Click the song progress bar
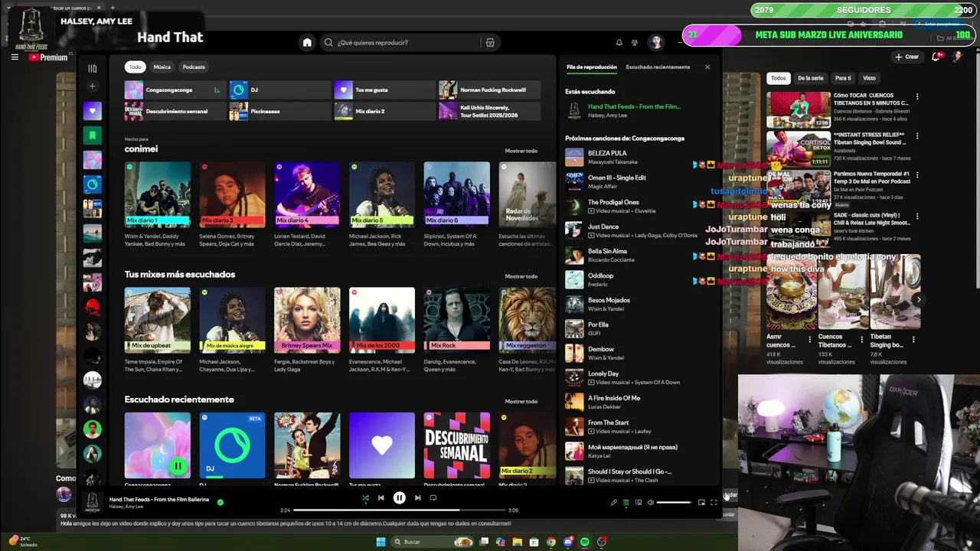Screen dimensions: 980x551 pos(398,510)
